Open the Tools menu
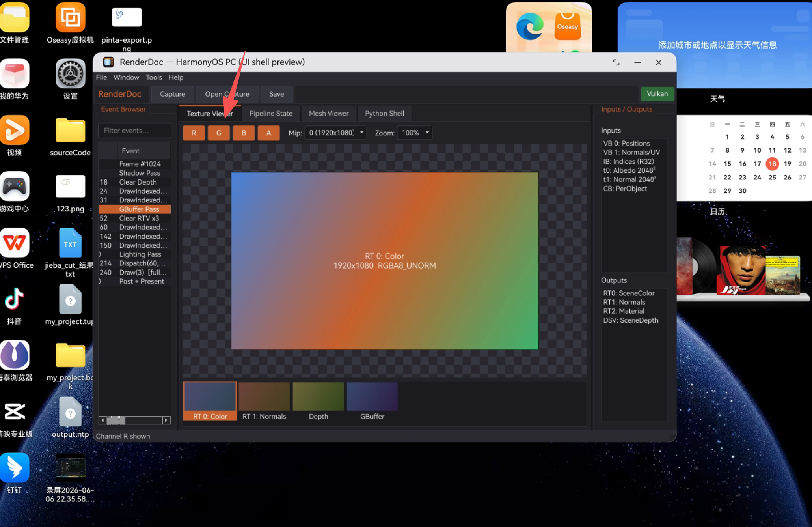This screenshot has width=812, height=527. click(x=154, y=77)
